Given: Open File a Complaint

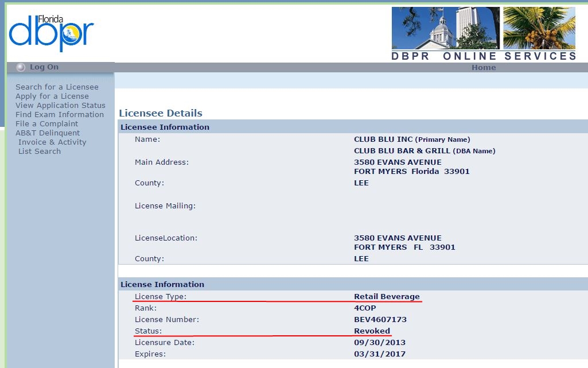Looking at the screenshot, I should click(47, 124).
